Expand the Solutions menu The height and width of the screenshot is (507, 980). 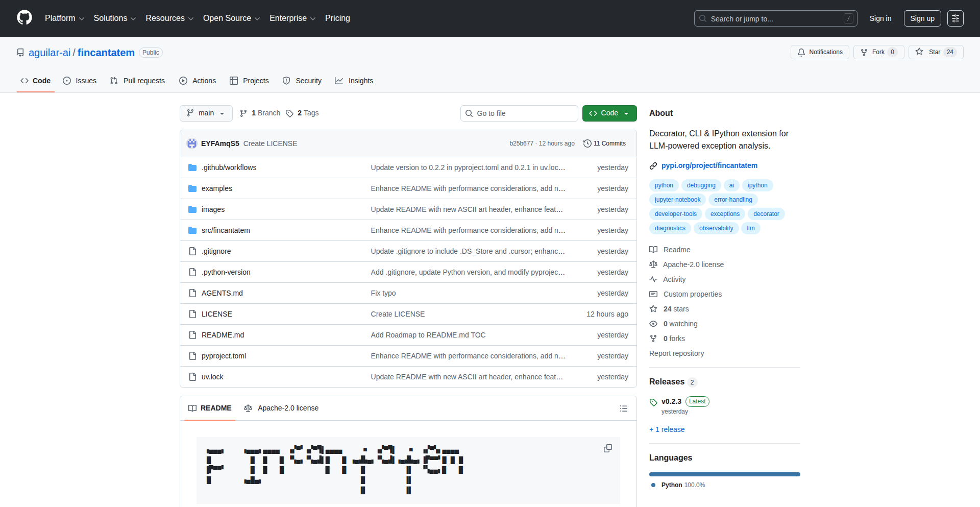coord(115,18)
